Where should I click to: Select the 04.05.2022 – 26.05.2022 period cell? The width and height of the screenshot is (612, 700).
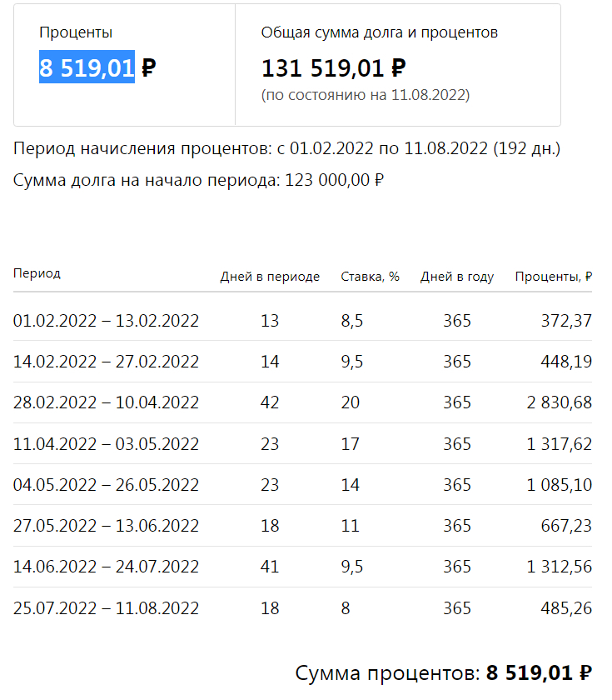pos(106,484)
